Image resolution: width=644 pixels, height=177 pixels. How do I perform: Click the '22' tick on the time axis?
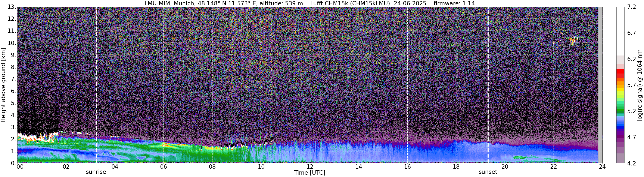[554, 167]
